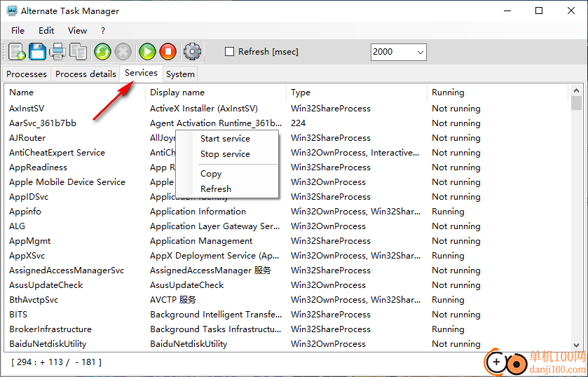Sort by the Display name column header
Screen dimensions: 588x377
coord(216,92)
